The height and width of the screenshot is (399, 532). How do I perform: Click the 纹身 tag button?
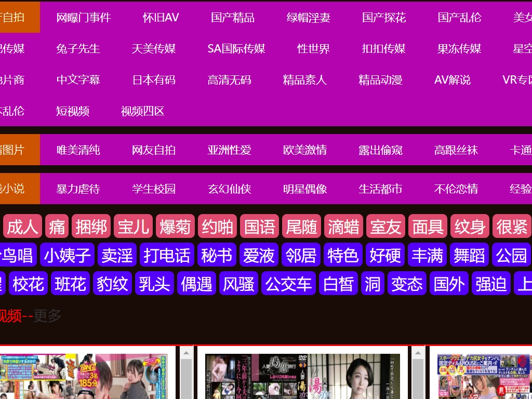click(x=470, y=227)
